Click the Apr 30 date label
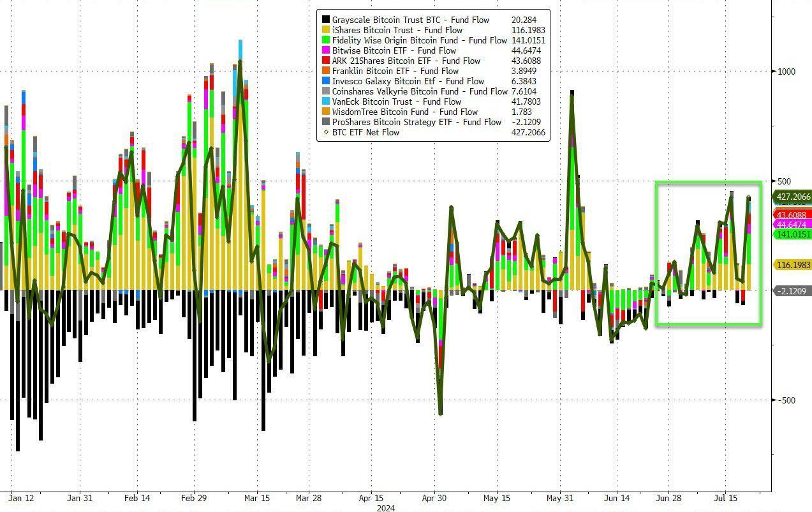 (x=434, y=498)
